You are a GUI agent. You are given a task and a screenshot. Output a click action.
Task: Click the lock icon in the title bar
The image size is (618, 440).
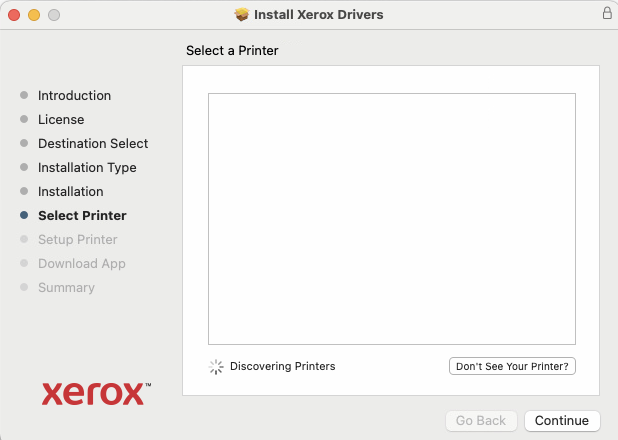pos(607,13)
